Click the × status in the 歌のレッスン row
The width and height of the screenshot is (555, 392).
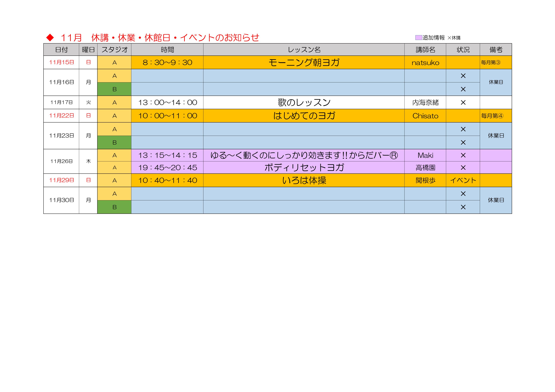tap(463, 103)
